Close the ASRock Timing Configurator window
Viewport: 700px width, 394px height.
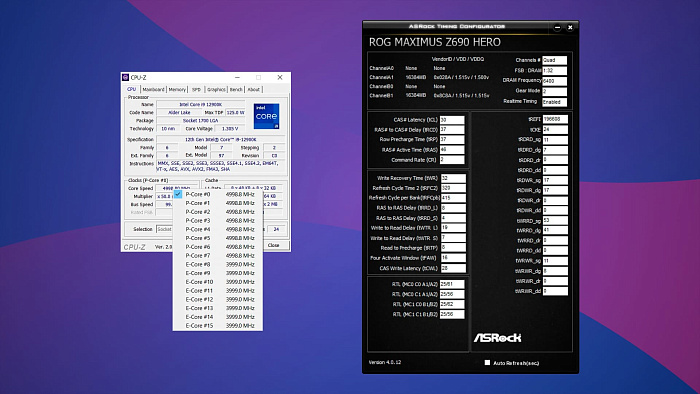point(570,27)
